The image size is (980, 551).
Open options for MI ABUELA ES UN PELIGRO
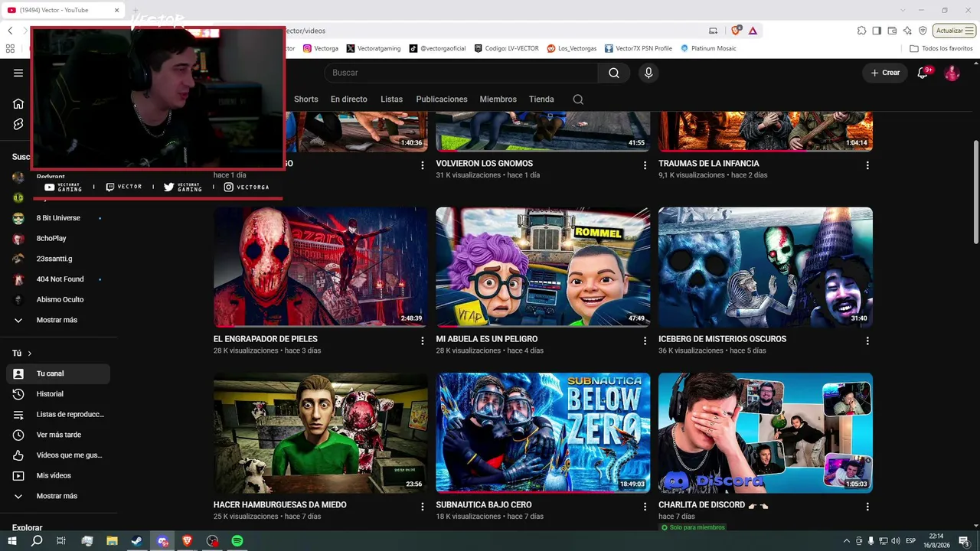(645, 341)
